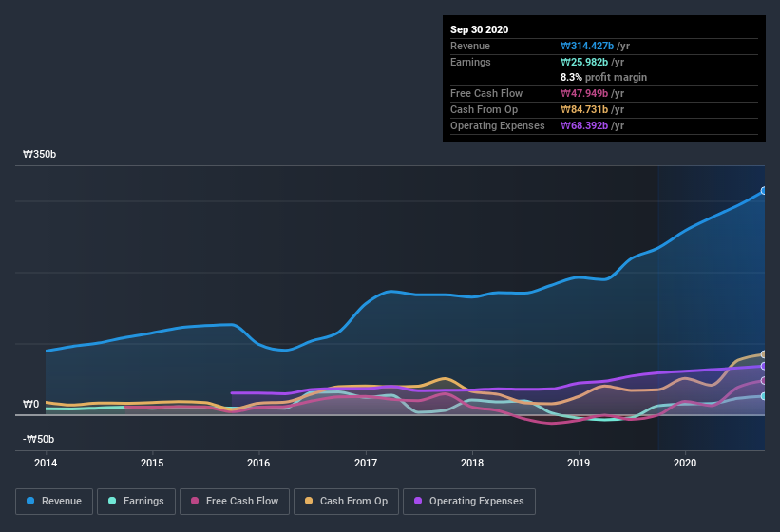This screenshot has height=532, width=780.
Task: Toggle the Operating Expenses legend button
Action: (x=469, y=502)
